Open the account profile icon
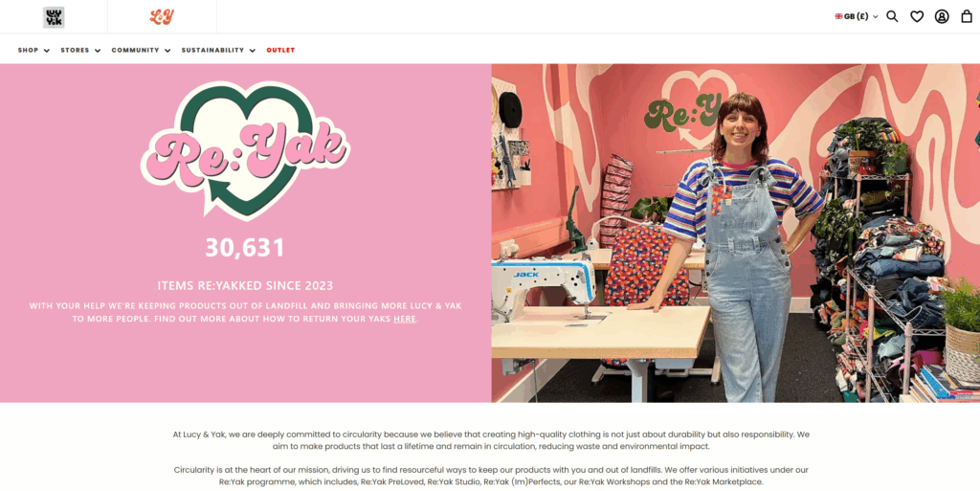 942,16
